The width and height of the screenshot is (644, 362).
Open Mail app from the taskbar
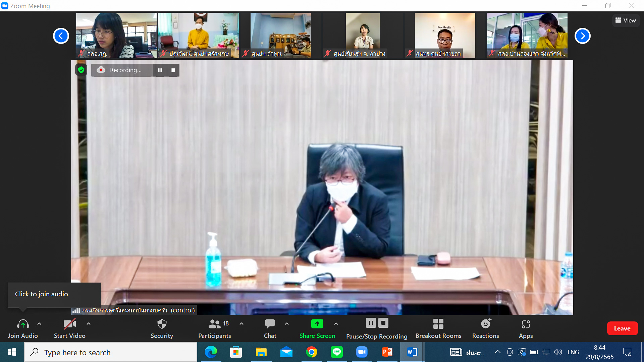click(286, 352)
